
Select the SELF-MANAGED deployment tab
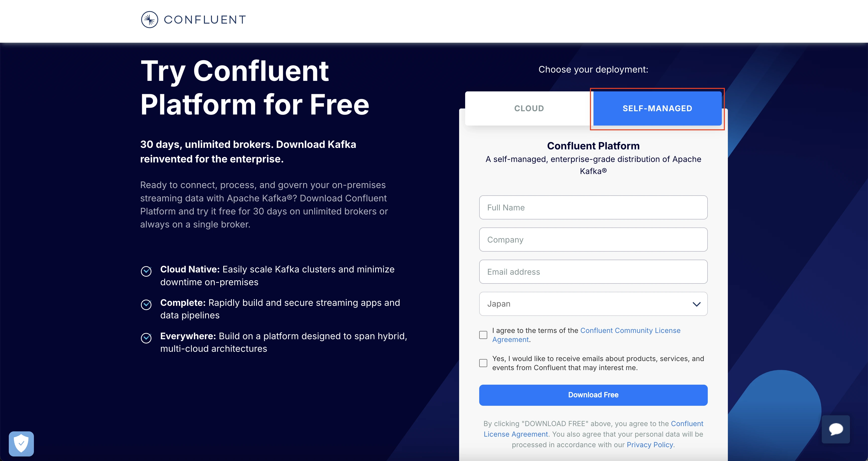tap(657, 108)
